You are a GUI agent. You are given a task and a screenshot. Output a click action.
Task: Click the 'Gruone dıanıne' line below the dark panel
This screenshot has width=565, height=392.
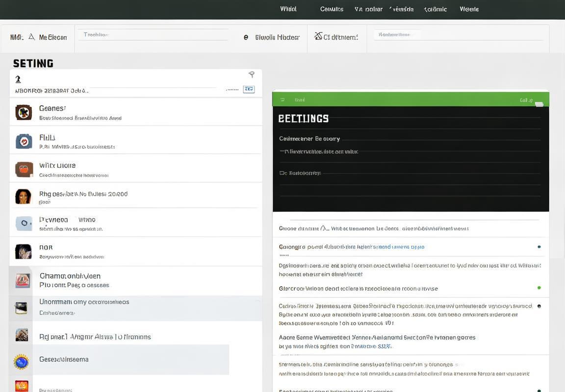(x=373, y=228)
